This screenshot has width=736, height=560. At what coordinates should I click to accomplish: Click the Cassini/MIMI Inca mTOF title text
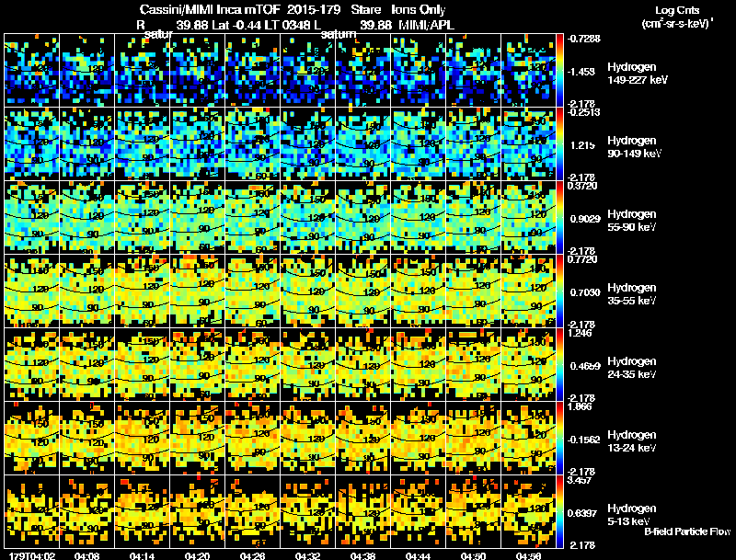tap(210, 9)
